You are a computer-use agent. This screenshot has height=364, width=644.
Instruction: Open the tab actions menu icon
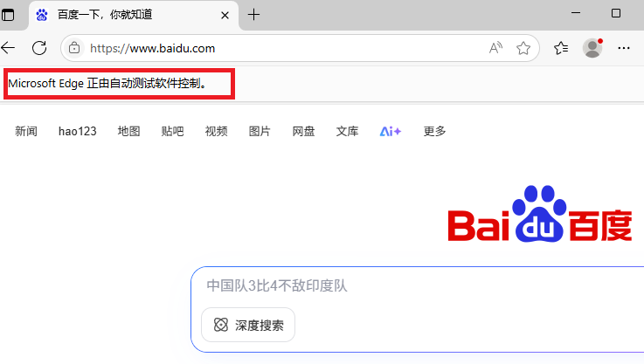click(7, 15)
